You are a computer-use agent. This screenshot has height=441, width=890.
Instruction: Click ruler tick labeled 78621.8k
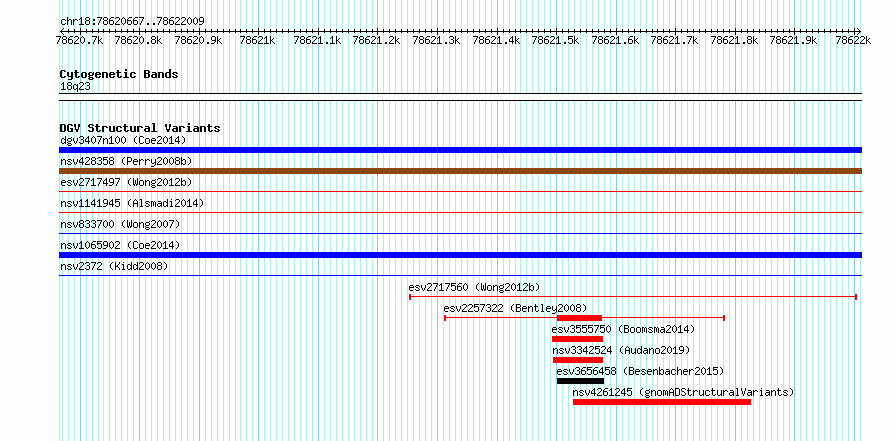tap(734, 40)
